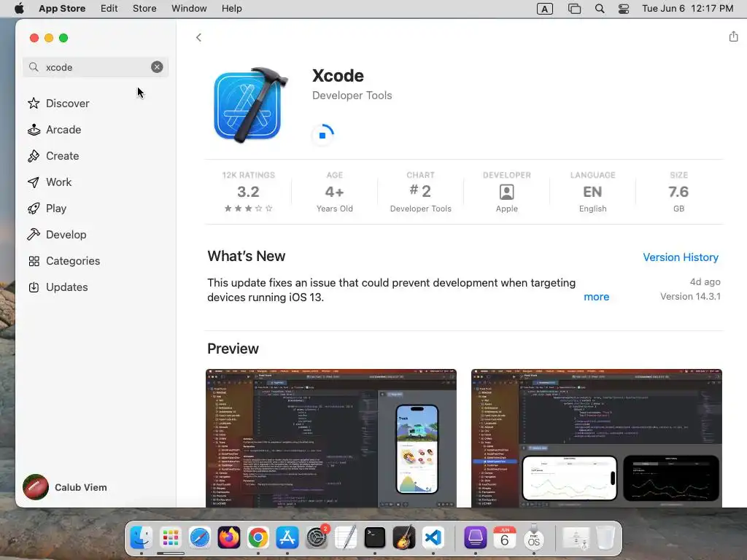The height and width of the screenshot is (560, 747).
Task: Open the Window menu
Action: click(189, 9)
